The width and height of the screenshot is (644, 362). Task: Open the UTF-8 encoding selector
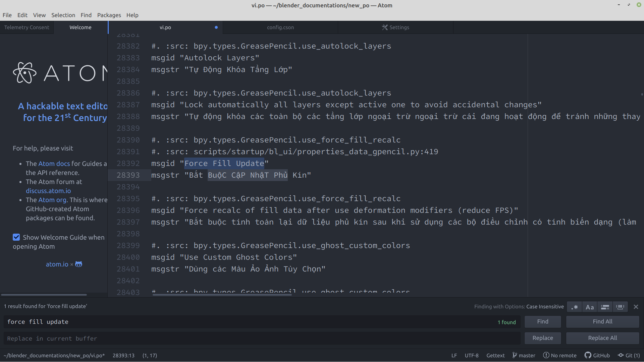click(471, 355)
